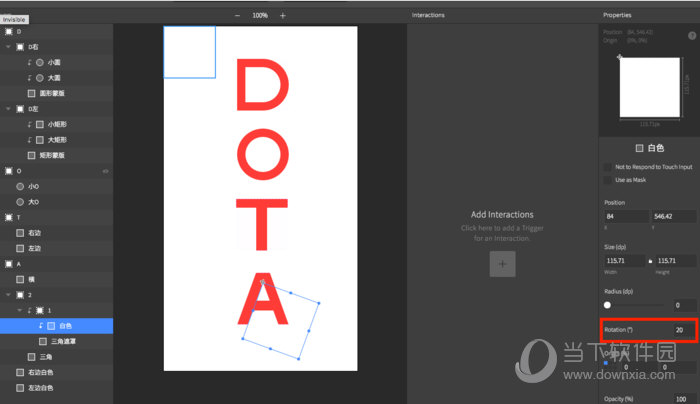
Task: Select the 大圆 oval layer icon
Action: (40, 78)
